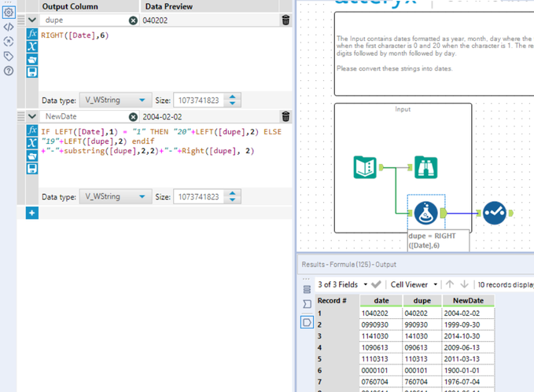Open the XML view code icon
534x392 pixels.
9,27
